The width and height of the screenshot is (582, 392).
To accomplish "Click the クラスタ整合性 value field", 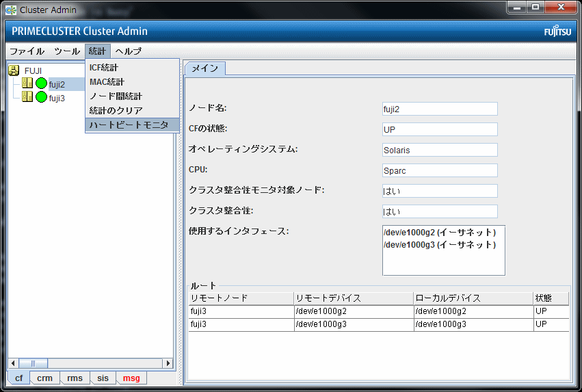I will (x=440, y=211).
